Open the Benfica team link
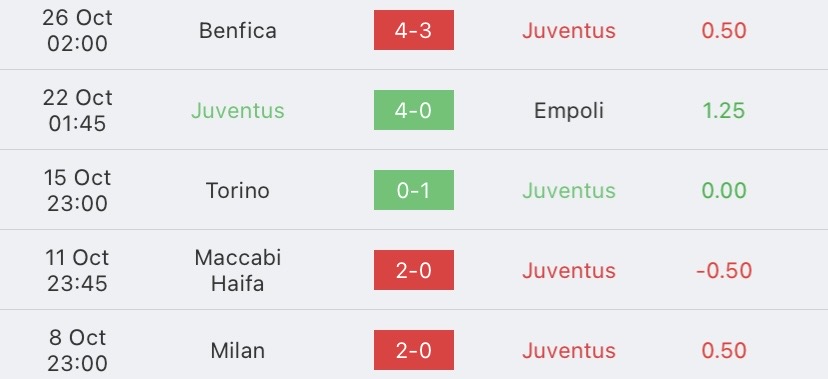 238,31
